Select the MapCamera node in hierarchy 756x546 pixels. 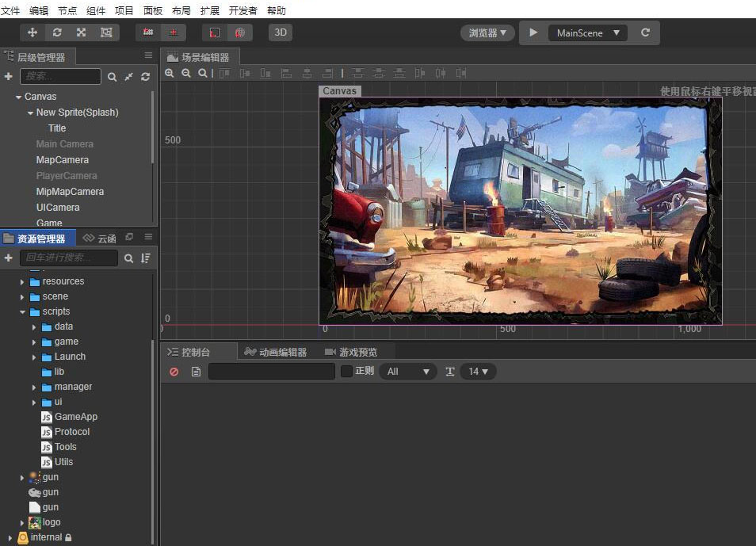(x=62, y=160)
